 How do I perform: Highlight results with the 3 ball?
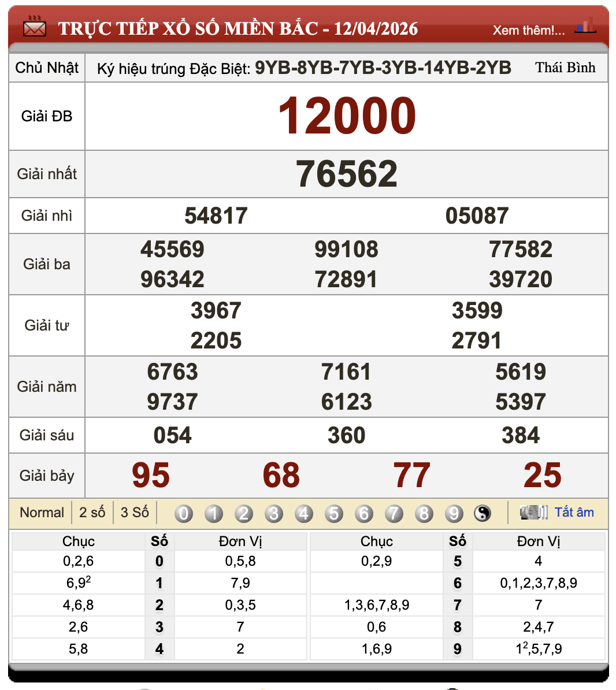[274, 513]
